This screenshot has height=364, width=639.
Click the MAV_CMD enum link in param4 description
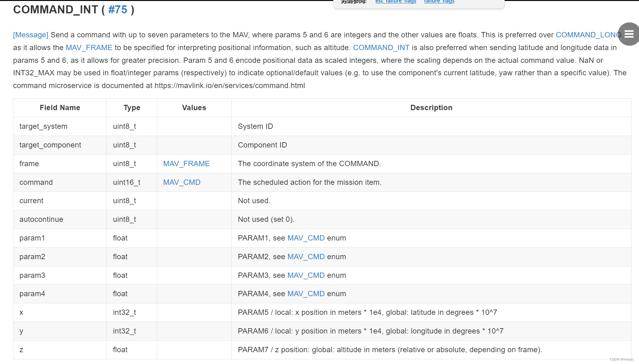305,294
